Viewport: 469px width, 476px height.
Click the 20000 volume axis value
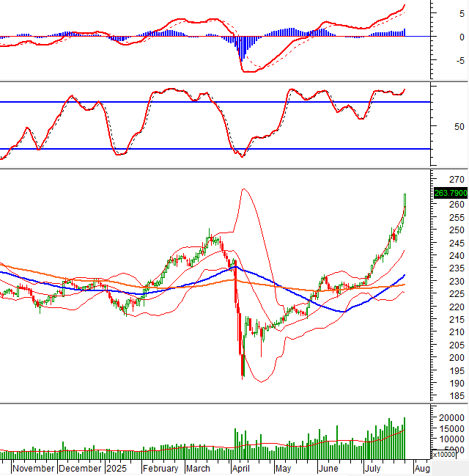451,418
